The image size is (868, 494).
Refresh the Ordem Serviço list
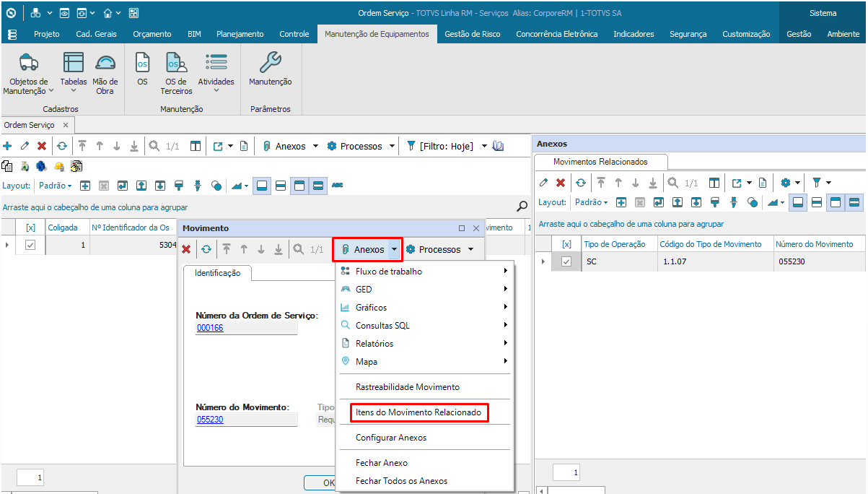(62, 146)
